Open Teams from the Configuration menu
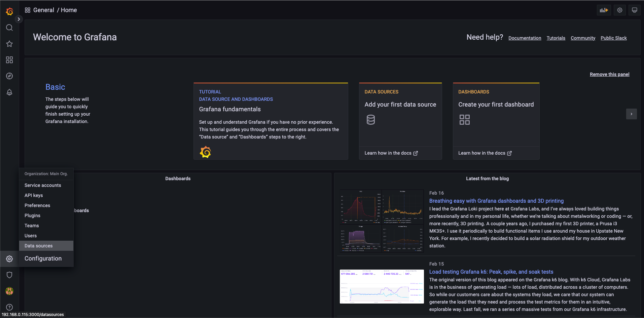The height and width of the screenshot is (318, 644). [46, 226]
